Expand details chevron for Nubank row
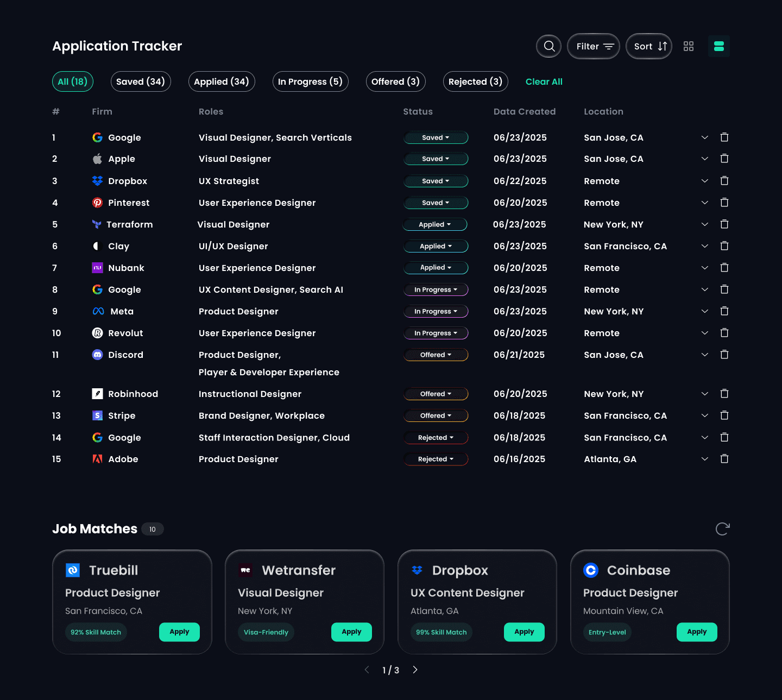The height and width of the screenshot is (700, 782). 704,268
